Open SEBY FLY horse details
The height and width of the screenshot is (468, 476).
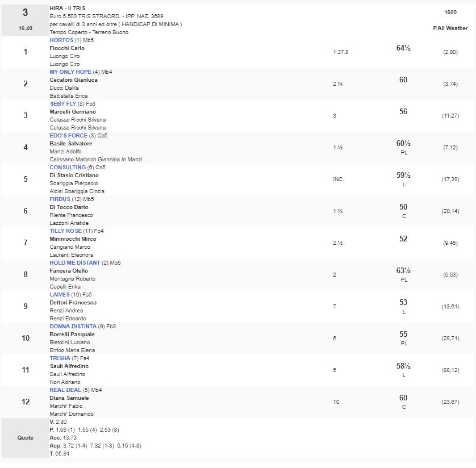click(x=63, y=104)
